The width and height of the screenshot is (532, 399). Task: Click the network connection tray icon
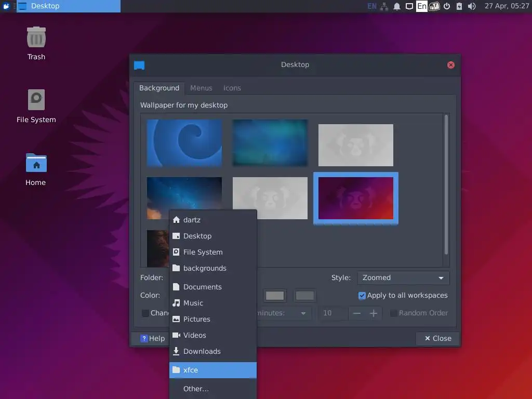point(384,6)
